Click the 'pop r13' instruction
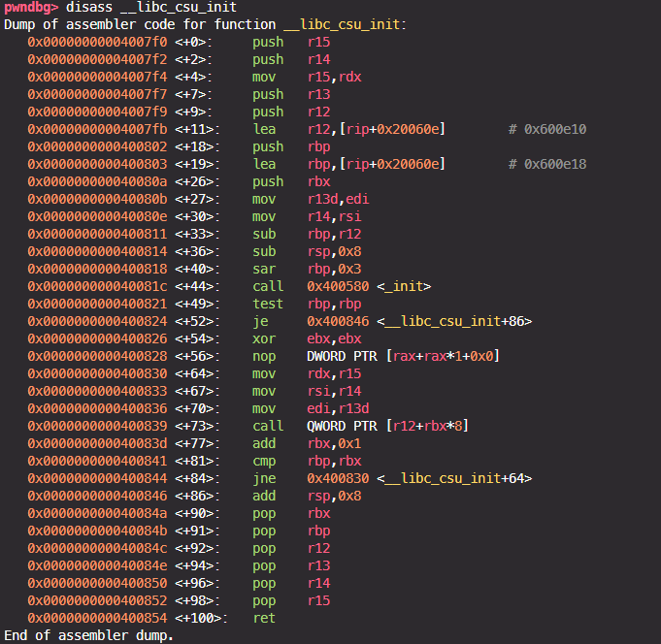The width and height of the screenshot is (661, 644). point(291,566)
